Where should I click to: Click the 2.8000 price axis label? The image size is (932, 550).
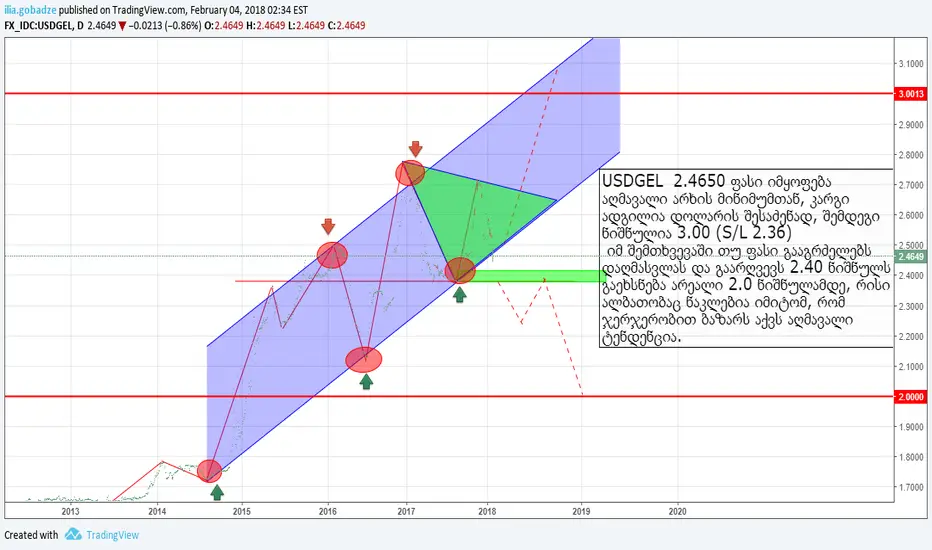911,155
